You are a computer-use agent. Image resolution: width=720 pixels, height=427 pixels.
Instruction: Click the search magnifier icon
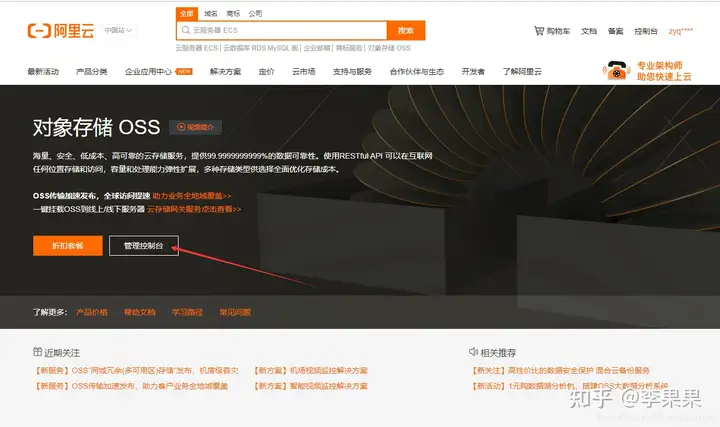(186, 30)
